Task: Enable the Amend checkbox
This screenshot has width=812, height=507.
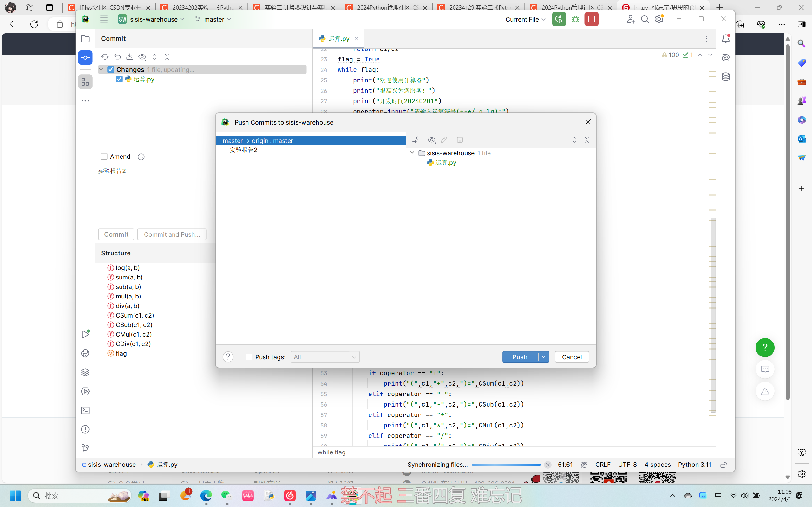Action: [x=104, y=157]
